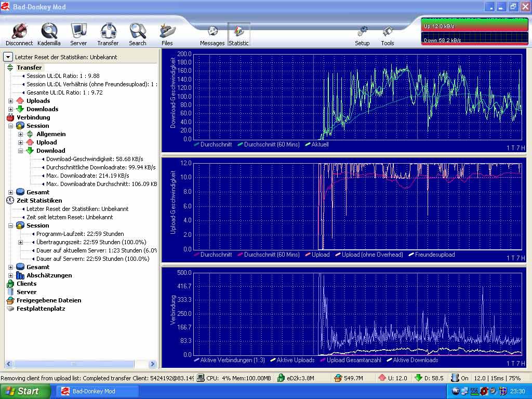
Task: Click the Bad-Donkey Mod taskbar button
Action: pos(97,391)
